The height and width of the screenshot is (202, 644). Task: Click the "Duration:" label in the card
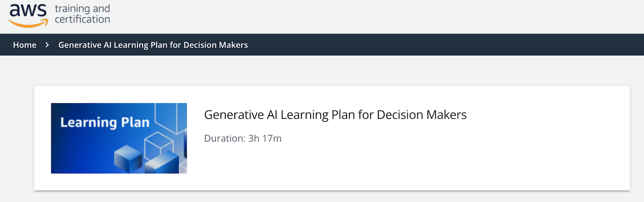click(x=225, y=139)
